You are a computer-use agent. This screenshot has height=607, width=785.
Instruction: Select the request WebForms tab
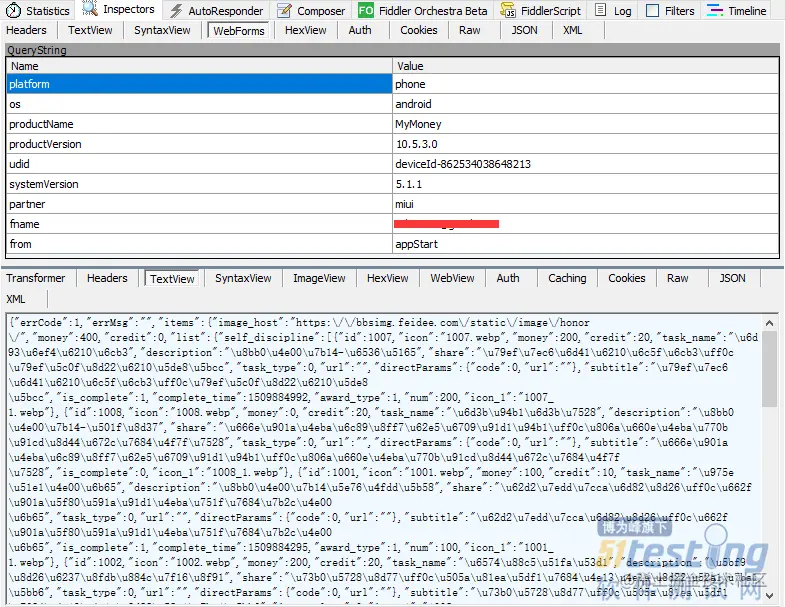(x=239, y=31)
